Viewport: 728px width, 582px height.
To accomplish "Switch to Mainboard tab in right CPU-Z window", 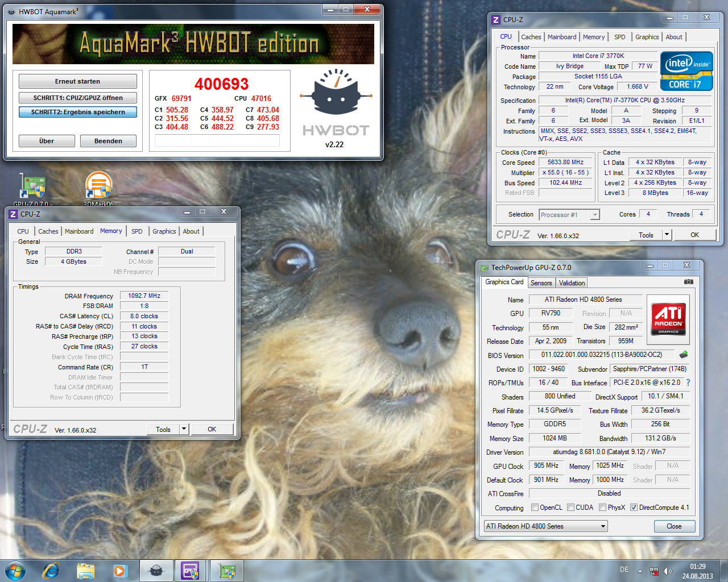I will coord(562,37).
